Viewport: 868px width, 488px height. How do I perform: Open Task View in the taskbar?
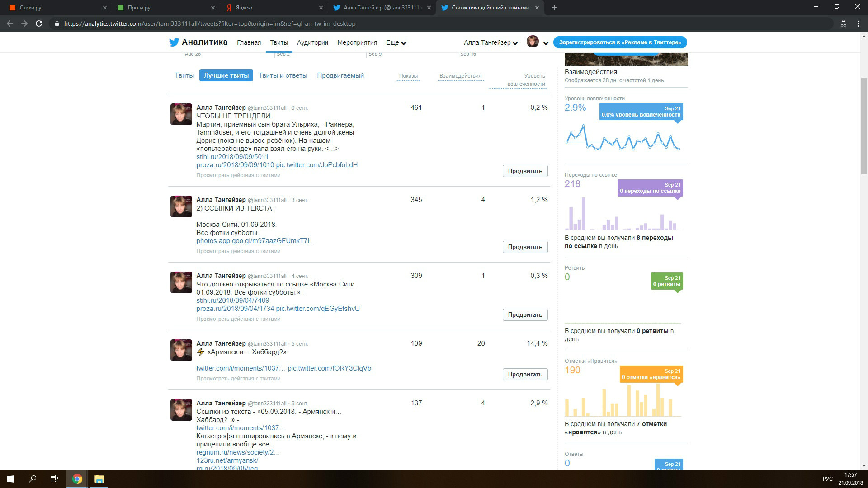pyautogui.click(x=54, y=479)
